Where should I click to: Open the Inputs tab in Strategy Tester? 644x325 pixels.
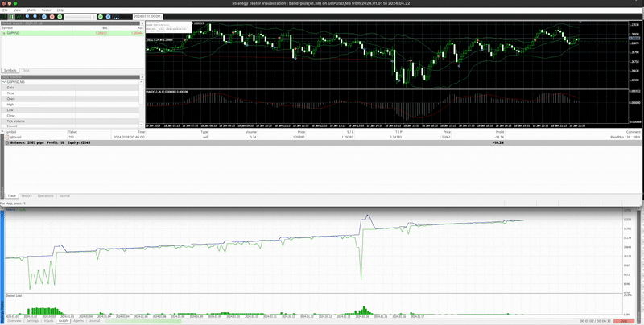(x=49, y=321)
